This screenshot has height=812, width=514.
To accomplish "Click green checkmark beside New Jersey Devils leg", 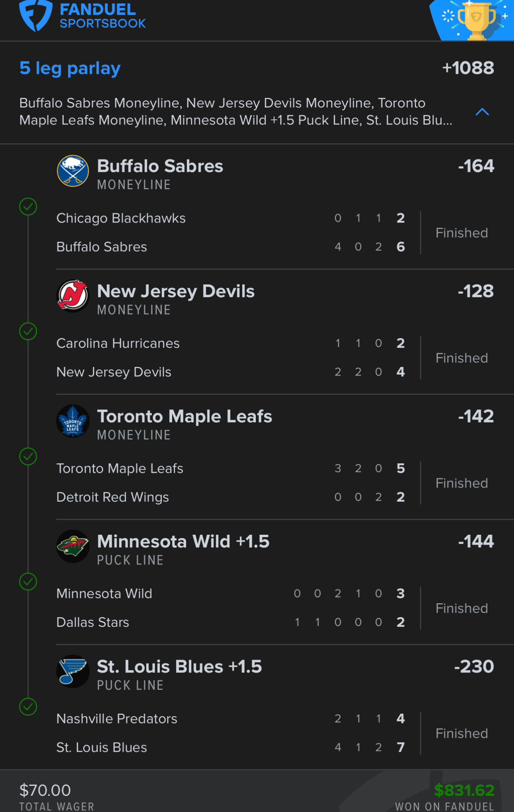I will [x=28, y=331].
